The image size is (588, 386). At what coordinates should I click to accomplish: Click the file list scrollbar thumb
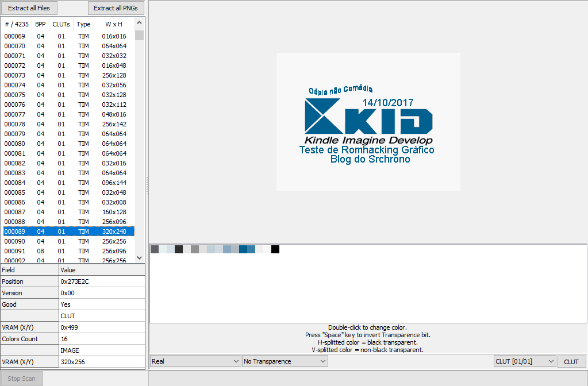tap(139, 35)
